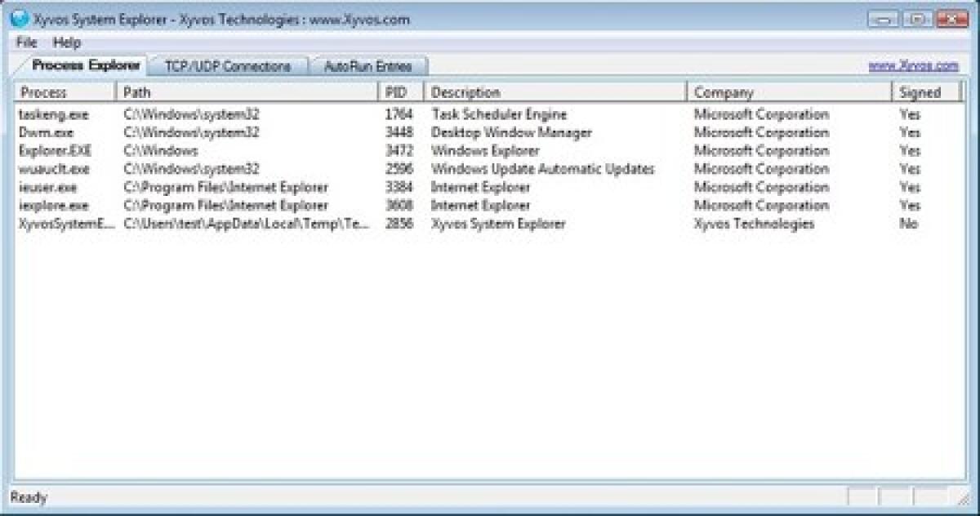Screen dimensions: 980x516
Task: Select the taskeng.exe process row
Action: pyautogui.click(x=489, y=114)
